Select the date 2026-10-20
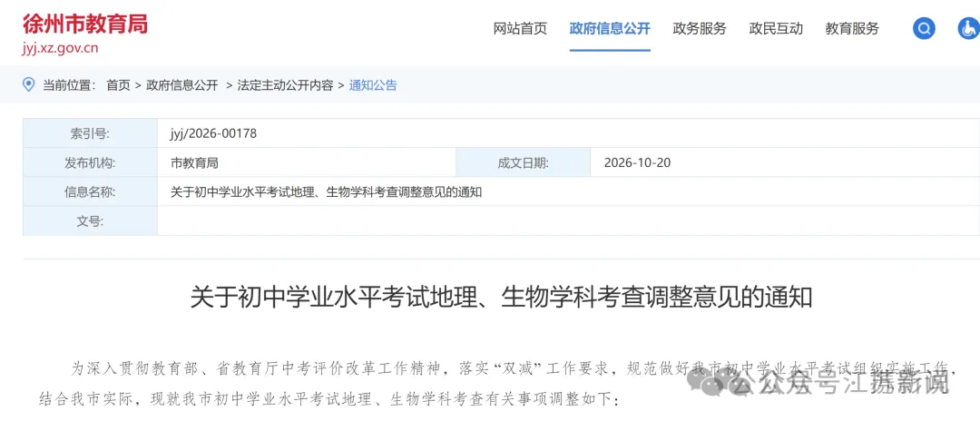 coord(638,163)
